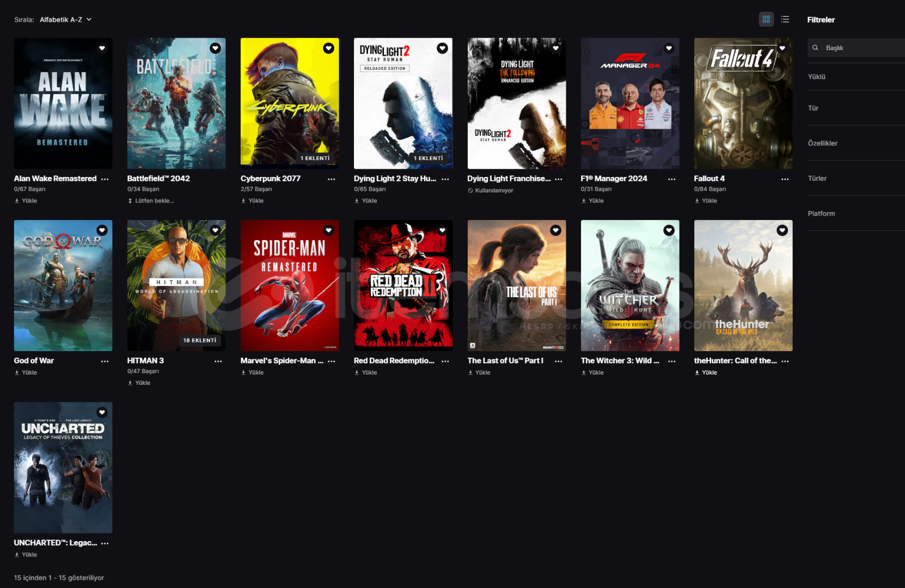Open the Battlefield 2042 cover thumbnail
The image size is (905, 588).
pyautogui.click(x=176, y=103)
